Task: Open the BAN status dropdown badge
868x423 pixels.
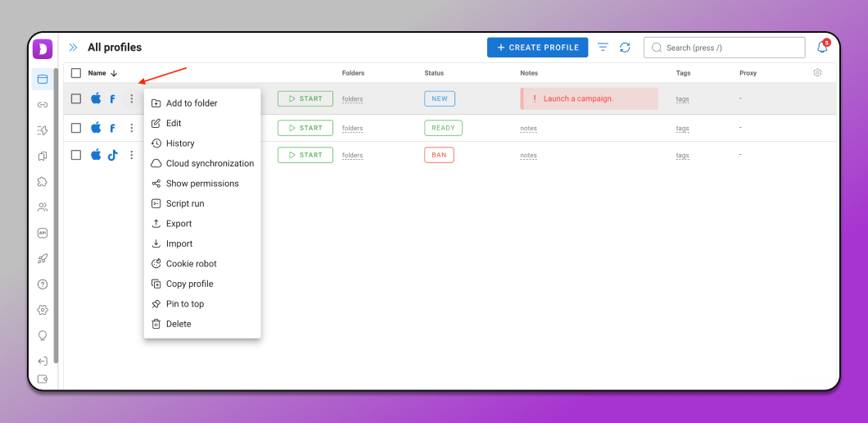Action: pyautogui.click(x=439, y=155)
